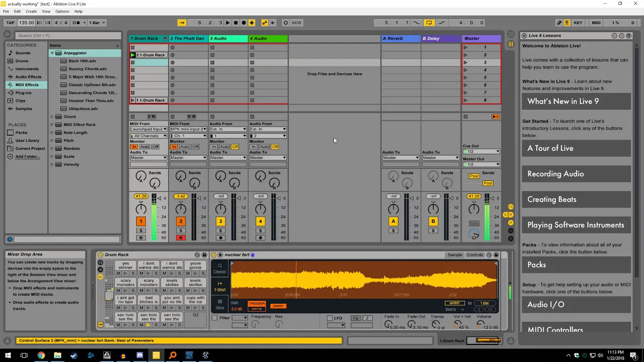The height and width of the screenshot is (362, 644).
Task: Toggle the KEY map mode switch
Action: [578, 23]
